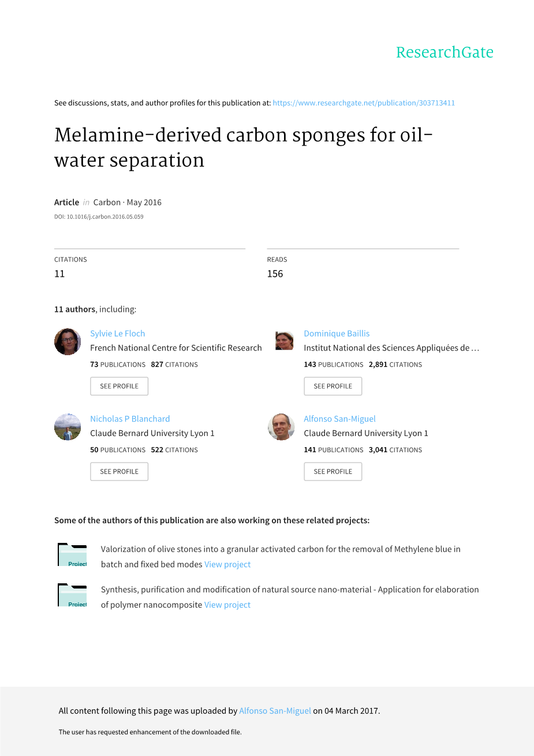This screenshot has height=756, width=534.
Task: Click the Melamine-derived carbon sponges title
Action: pos(243,147)
